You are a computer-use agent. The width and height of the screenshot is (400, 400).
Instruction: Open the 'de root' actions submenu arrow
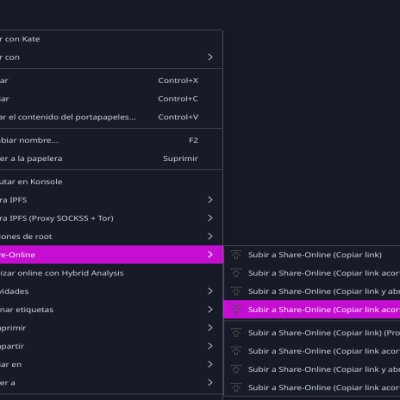pos(210,236)
